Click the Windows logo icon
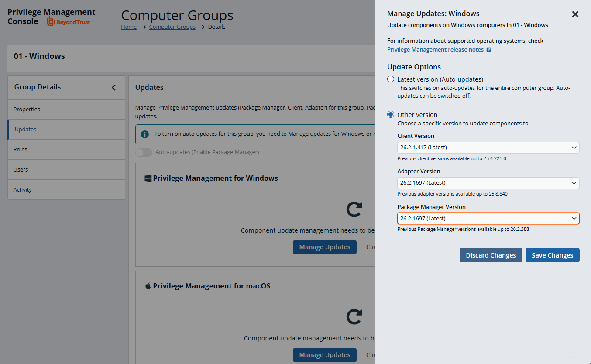Screen dimensions: 591x364 [x=148, y=178]
